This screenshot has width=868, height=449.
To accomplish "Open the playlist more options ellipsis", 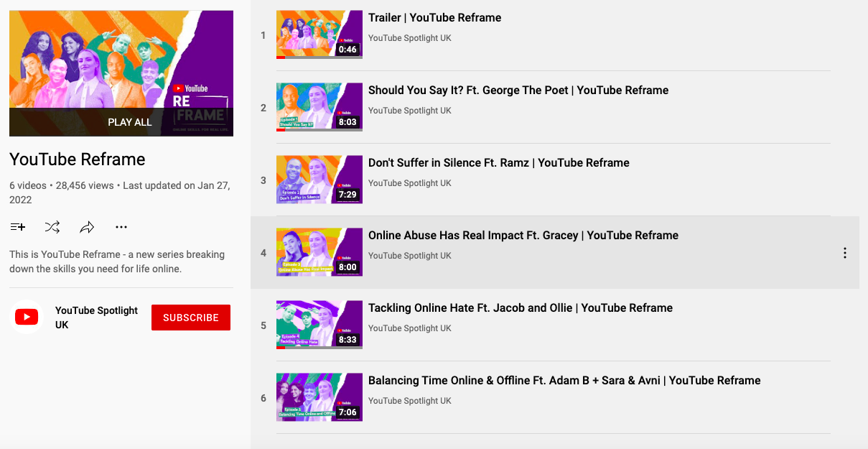I will (121, 227).
